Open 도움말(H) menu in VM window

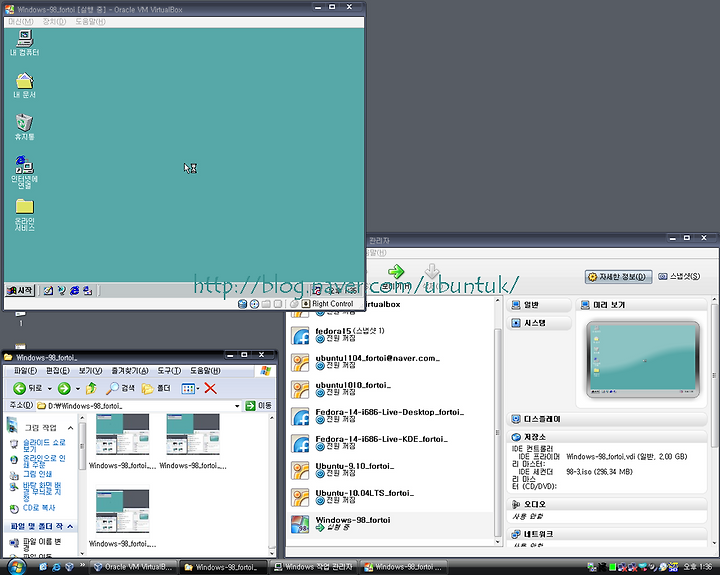[x=90, y=22]
